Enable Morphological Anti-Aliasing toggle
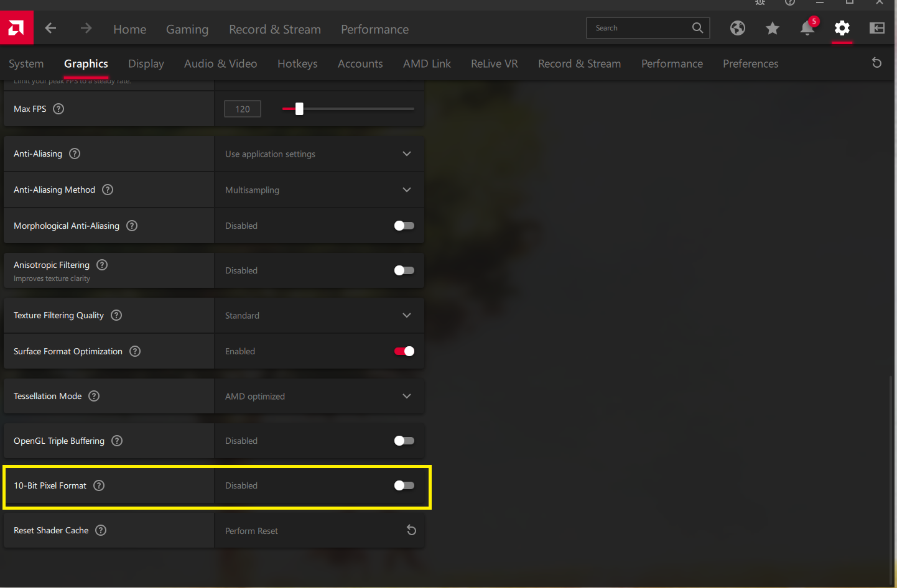 coord(404,226)
